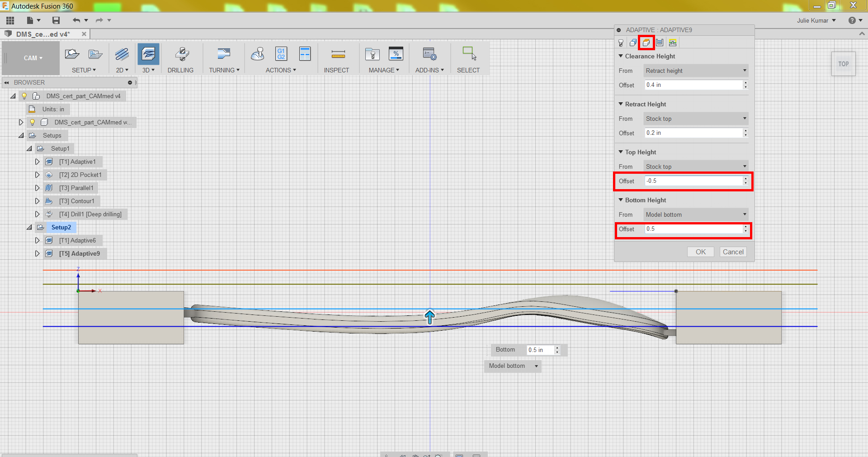The width and height of the screenshot is (868, 457).
Task: Open the 2D dropdown menu
Action: tap(122, 70)
